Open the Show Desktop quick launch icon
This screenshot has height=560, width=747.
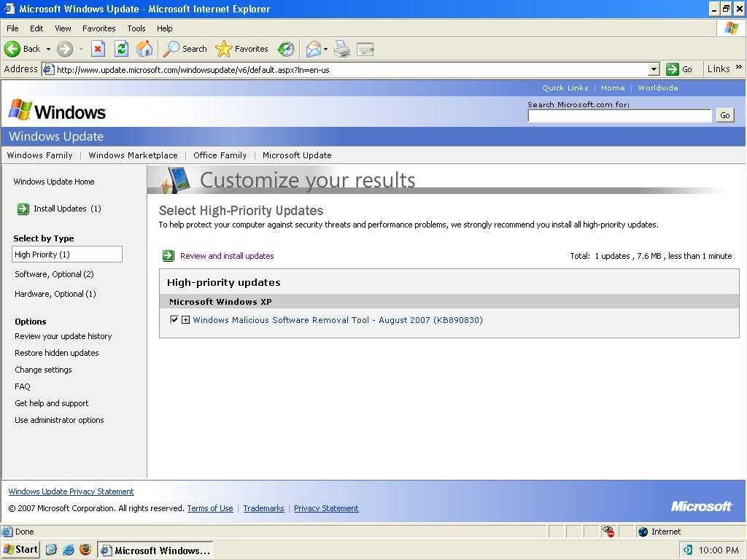pyautogui.click(x=52, y=550)
